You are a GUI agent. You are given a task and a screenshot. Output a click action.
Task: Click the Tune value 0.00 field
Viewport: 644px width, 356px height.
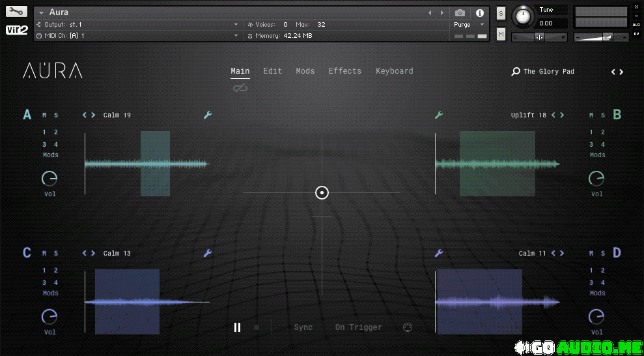[551, 23]
